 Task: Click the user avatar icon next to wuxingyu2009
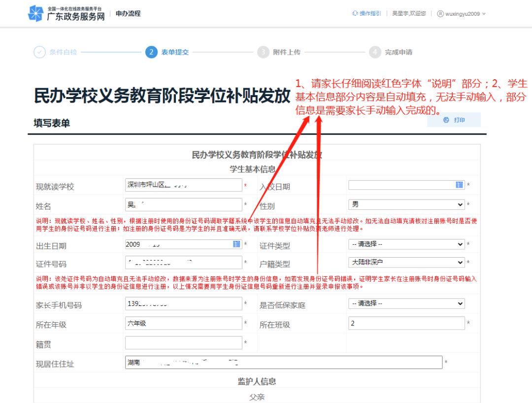439,13
